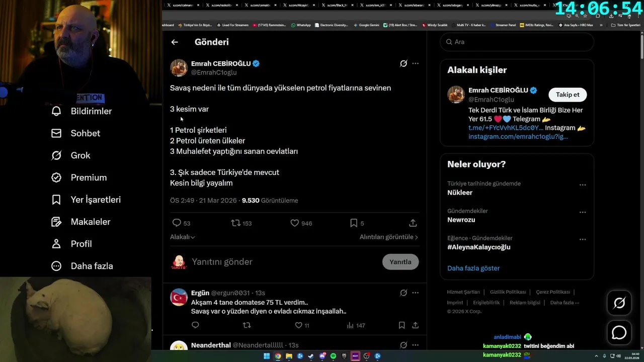The image size is (644, 362).
Task: Open Erişilebilirlik footer link
Action: point(487,303)
